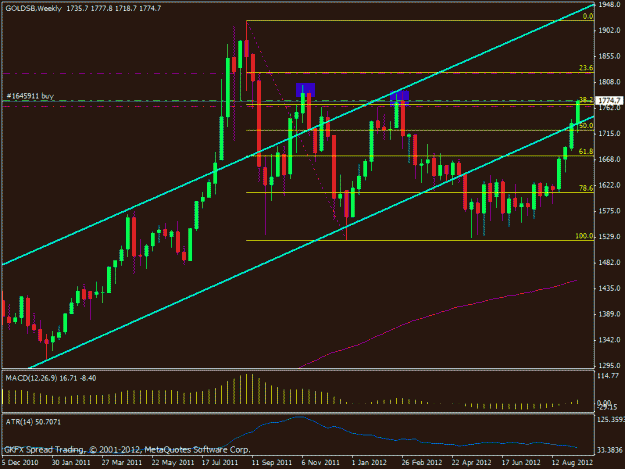Click the 1808.0 price axis label
625x469 pixels.
coord(610,82)
